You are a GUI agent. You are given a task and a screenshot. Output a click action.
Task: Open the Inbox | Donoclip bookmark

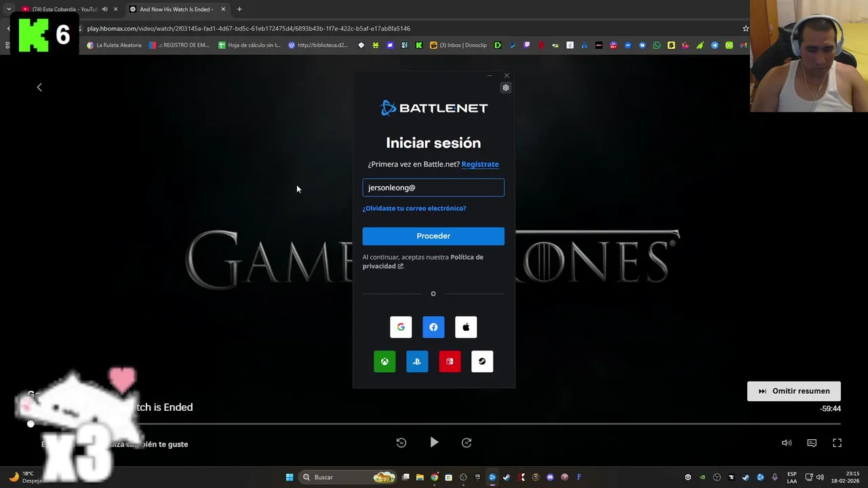pyautogui.click(x=458, y=45)
